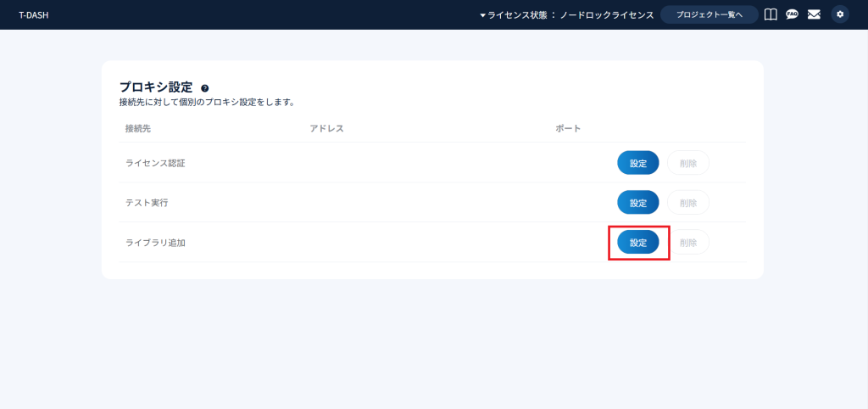
Task: Click the 接続先 column header
Action: click(137, 128)
